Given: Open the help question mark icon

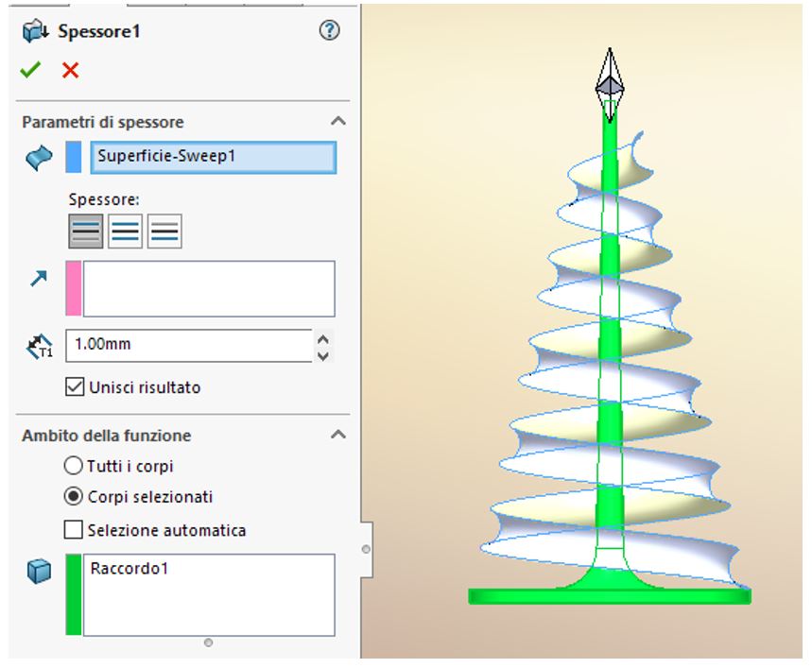Looking at the screenshot, I should [x=329, y=30].
